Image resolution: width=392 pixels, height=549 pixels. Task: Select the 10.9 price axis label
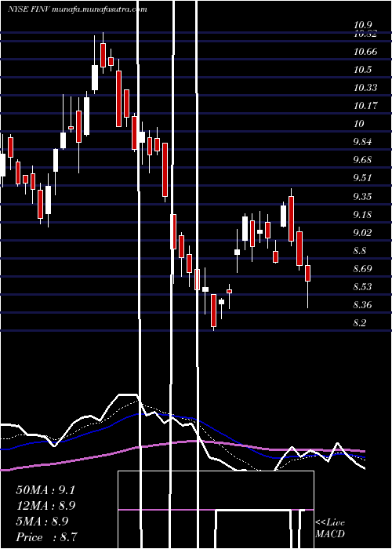(x=362, y=25)
